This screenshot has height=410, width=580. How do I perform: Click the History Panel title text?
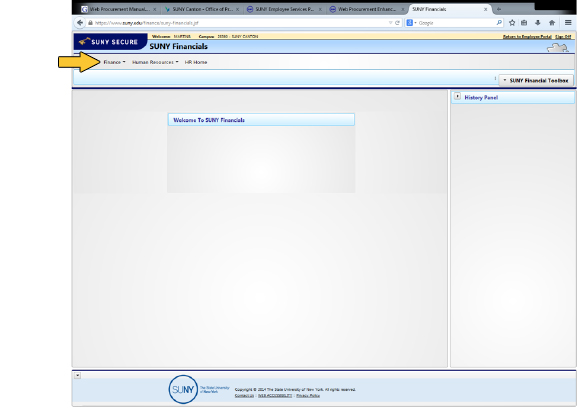(481, 97)
